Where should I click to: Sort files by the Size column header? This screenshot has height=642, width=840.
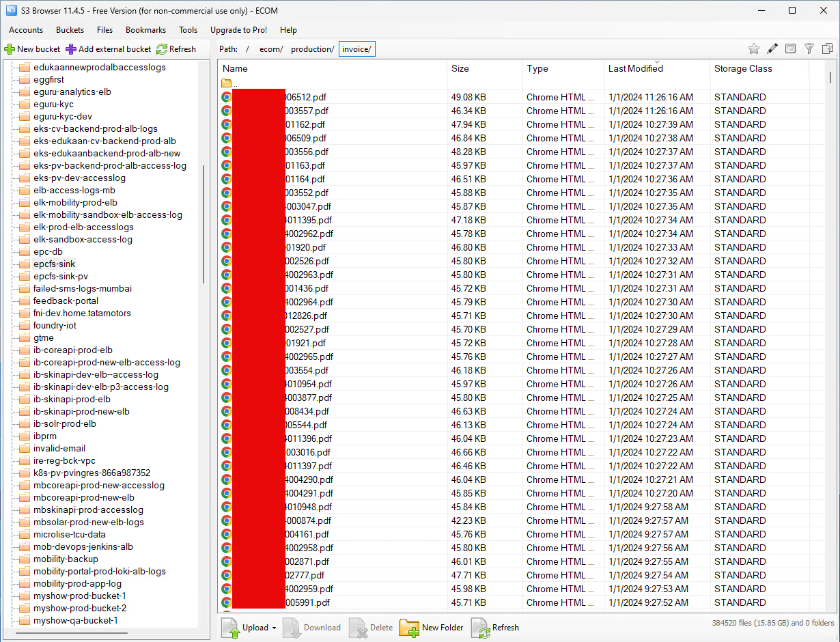(x=460, y=68)
